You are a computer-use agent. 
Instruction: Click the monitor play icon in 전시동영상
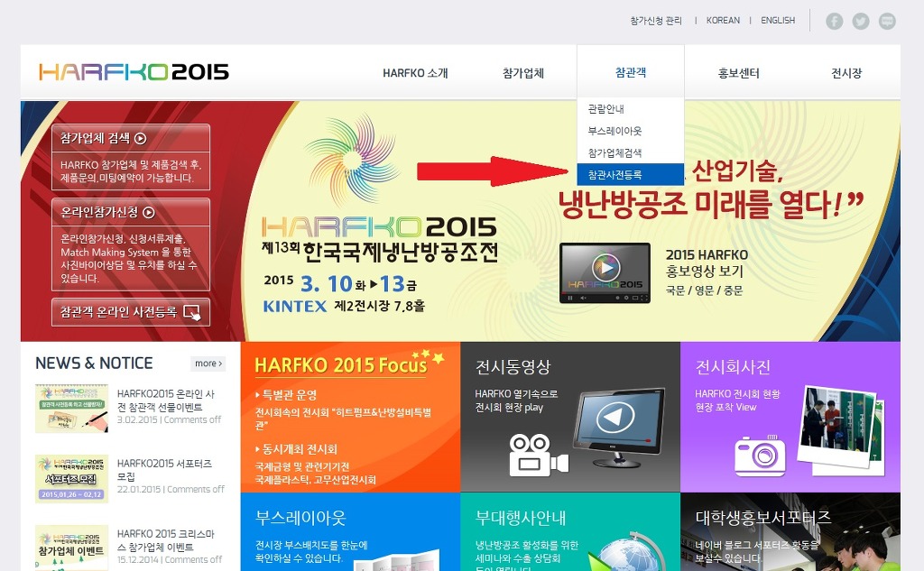tap(618, 428)
